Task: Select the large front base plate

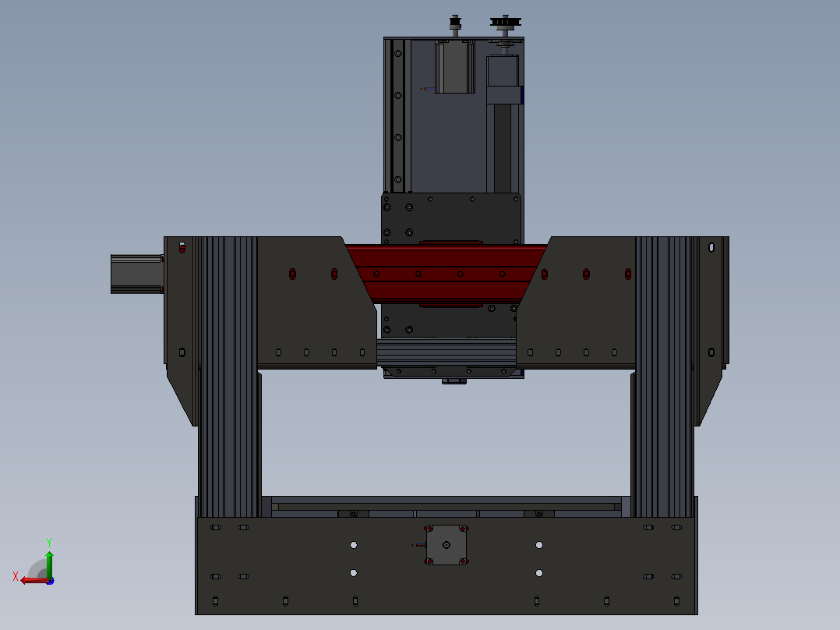Action: (446, 565)
